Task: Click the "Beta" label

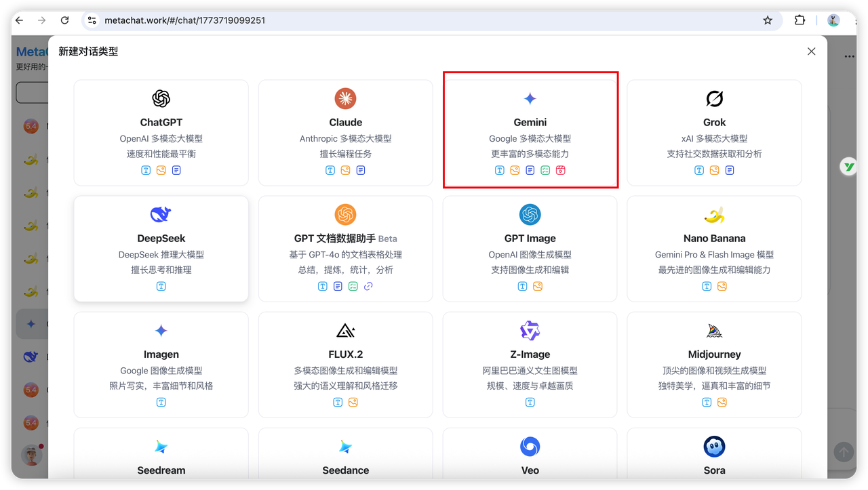Action: [388, 239]
